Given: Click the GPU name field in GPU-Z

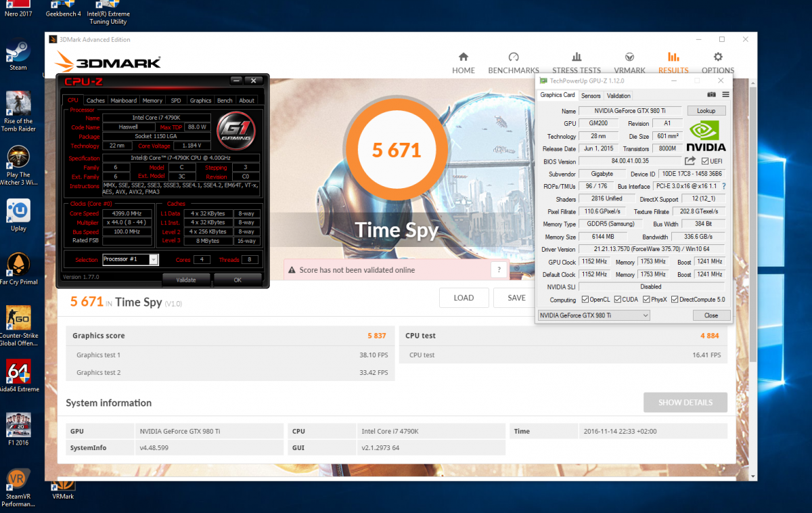Looking at the screenshot, I should point(631,110).
